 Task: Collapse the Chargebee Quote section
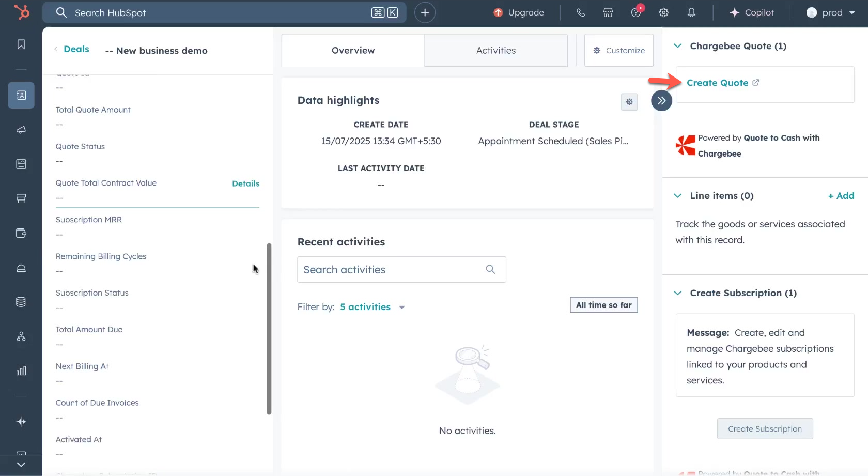coord(677,46)
